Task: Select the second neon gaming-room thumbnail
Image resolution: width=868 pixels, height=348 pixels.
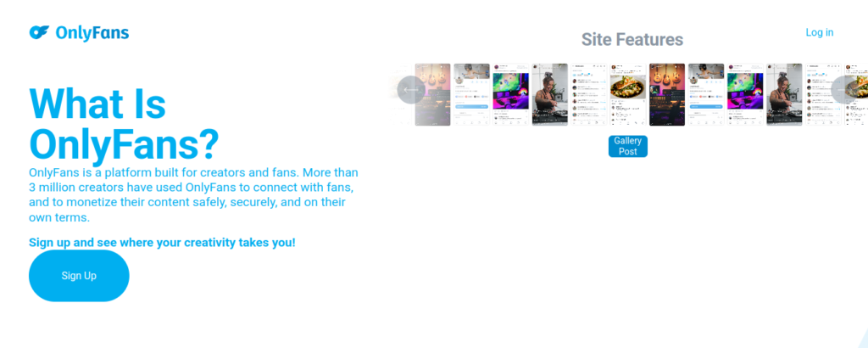Action: tap(745, 95)
